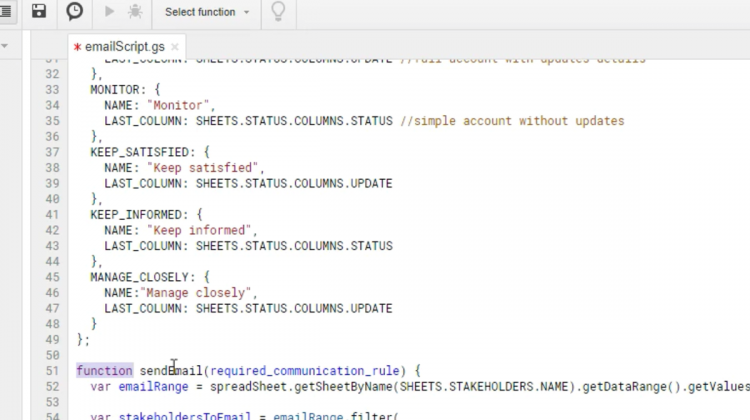Click the Debug bug icon
750x420 pixels.
[x=135, y=12]
